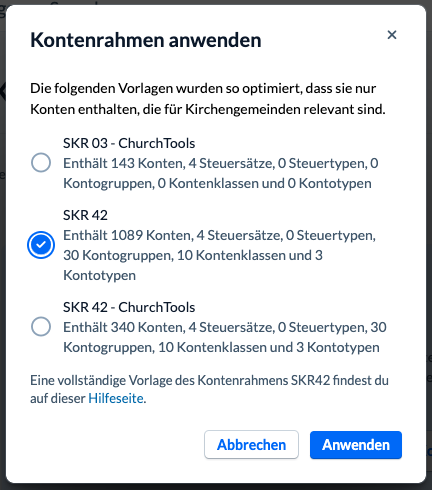Choose the SKR 42 - ChurchTools radio option

pos(41,327)
